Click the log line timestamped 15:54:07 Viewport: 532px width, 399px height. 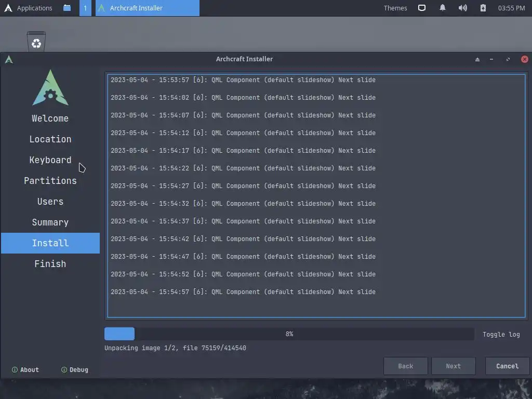pos(243,115)
